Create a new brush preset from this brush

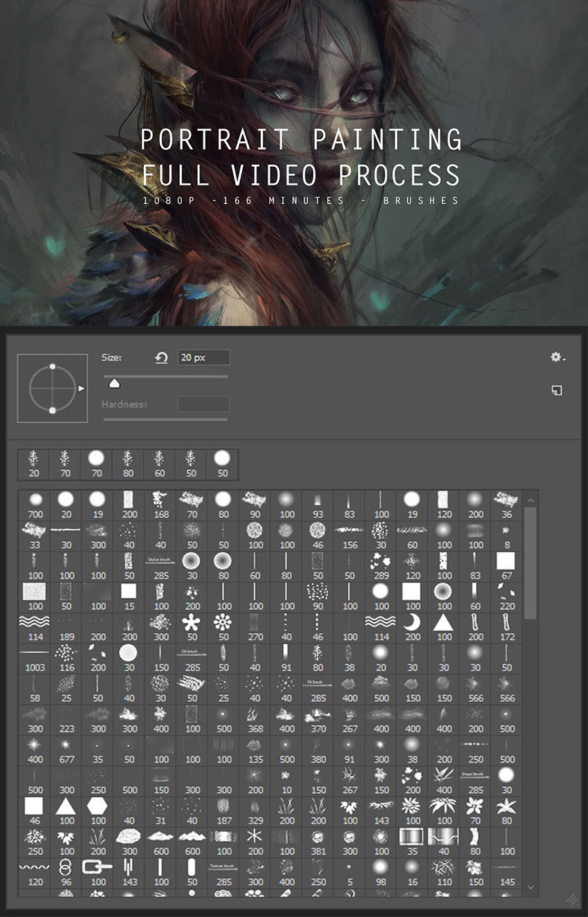(x=557, y=390)
